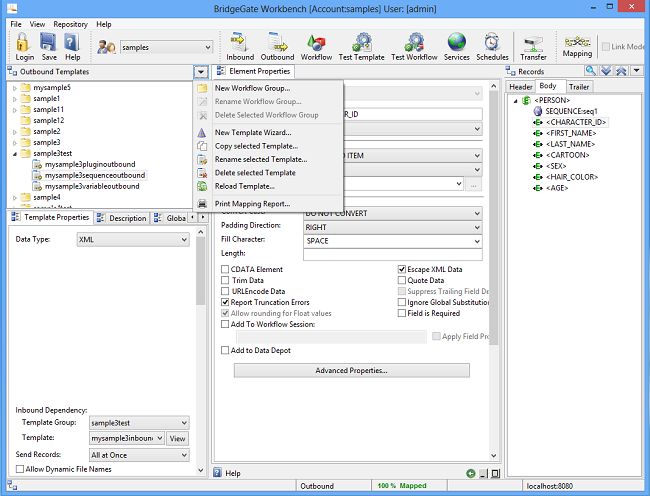The image size is (650, 496).
Task: Click the Login toolbar icon
Action: pyautogui.click(x=24, y=46)
